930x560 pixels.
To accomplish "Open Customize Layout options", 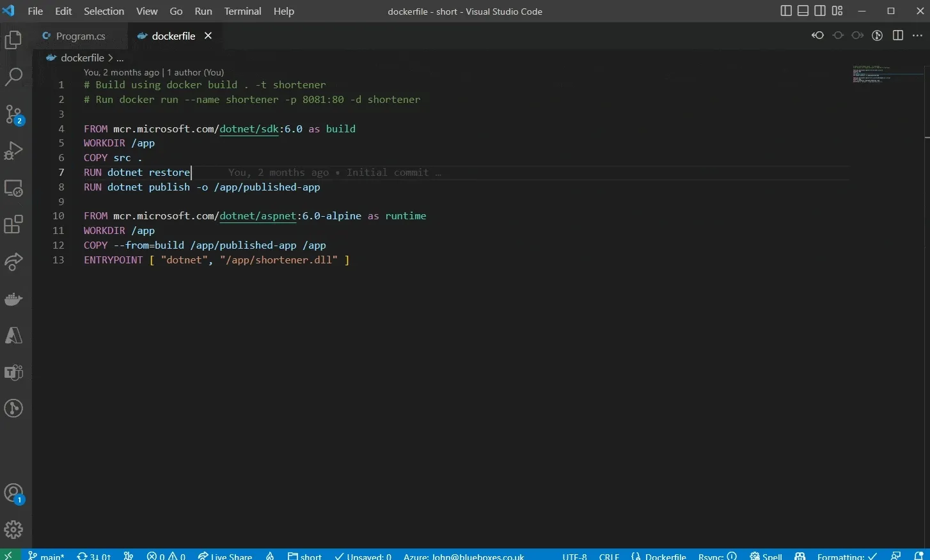I will point(837,11).
